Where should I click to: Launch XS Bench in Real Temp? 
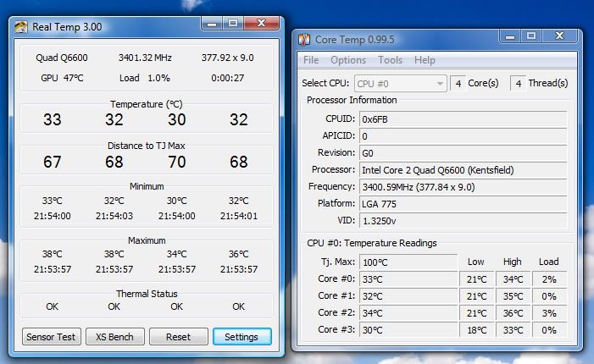tap(114, 336)
